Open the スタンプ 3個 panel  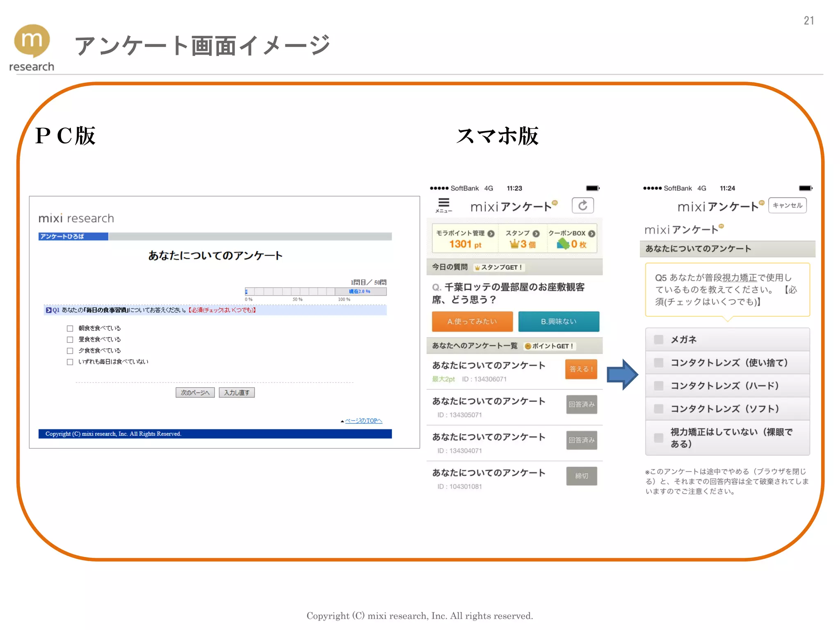click(x=523, y=239)
